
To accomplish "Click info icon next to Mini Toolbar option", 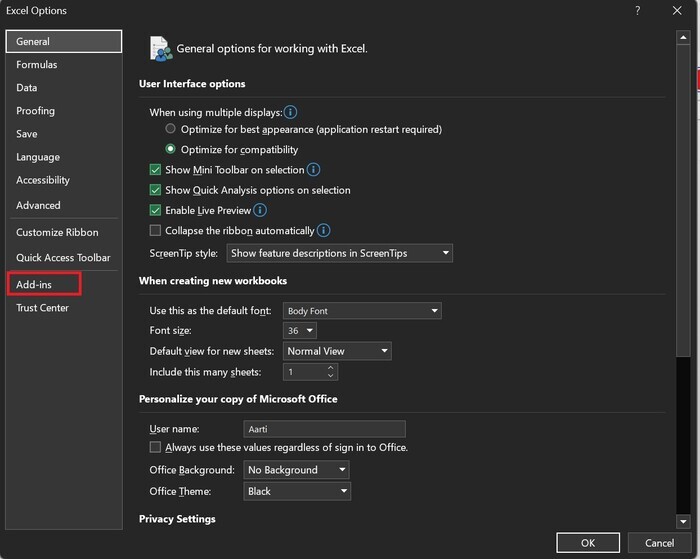I will click(x=313, y=170).
